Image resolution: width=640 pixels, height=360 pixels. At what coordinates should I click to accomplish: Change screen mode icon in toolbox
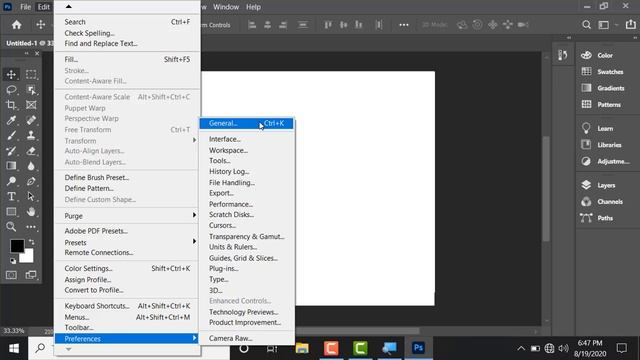pyautogui.click(x=31, y=275)
